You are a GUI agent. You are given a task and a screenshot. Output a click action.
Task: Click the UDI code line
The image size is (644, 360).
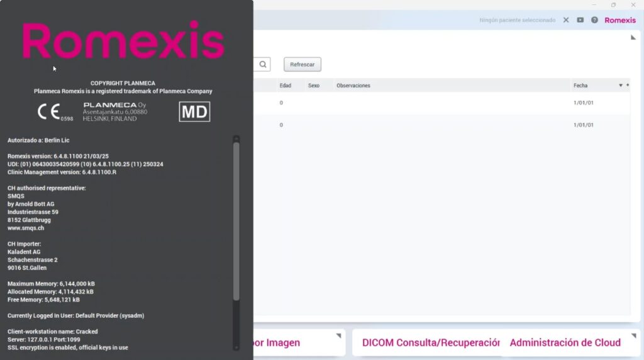pos(85,164)
